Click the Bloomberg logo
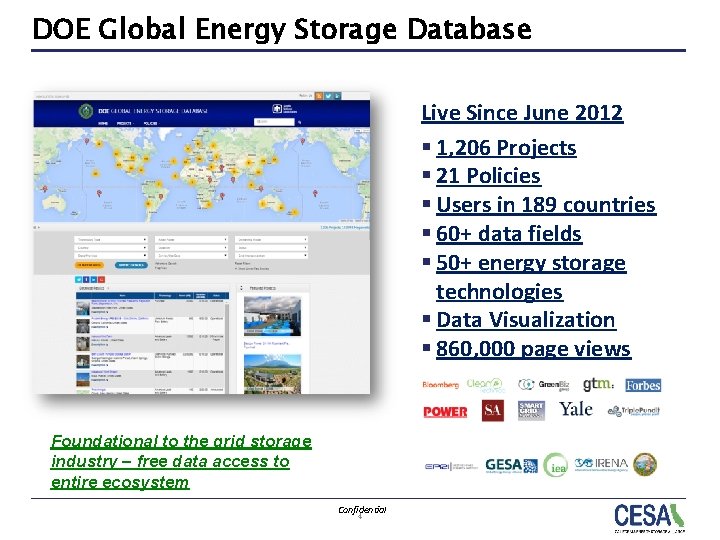The width and height of the screenshot is (720, 540). coord(440,385)
